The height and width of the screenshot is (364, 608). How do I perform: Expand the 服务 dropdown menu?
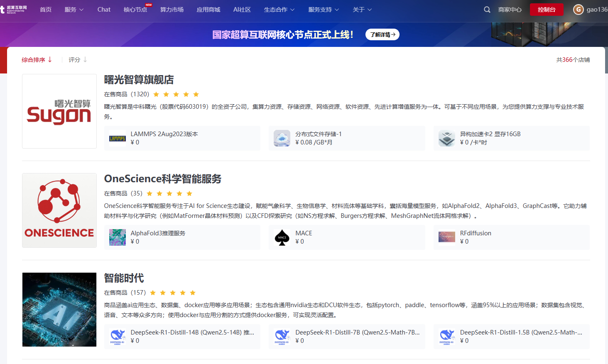pos(74,10)
